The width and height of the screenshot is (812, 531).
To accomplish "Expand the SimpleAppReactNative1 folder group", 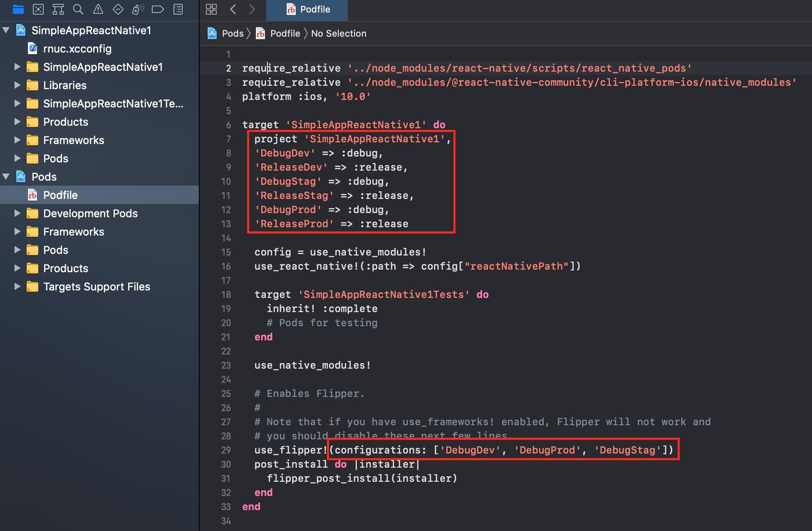I will [x=17, y=66].
